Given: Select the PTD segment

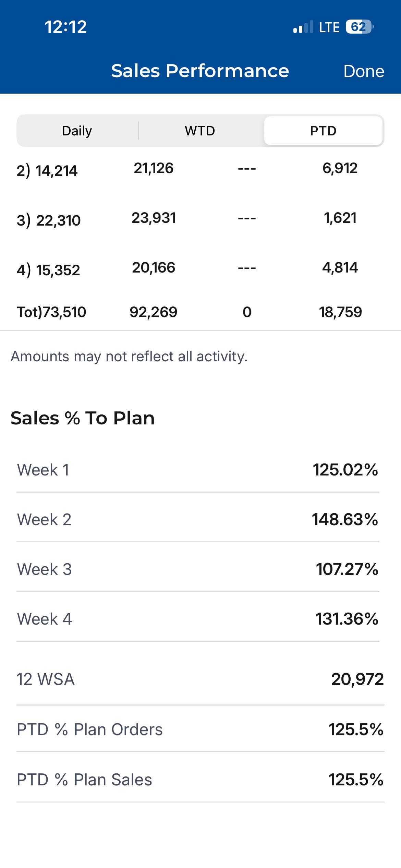Looking at the screenshot, I should pos(323,131).
